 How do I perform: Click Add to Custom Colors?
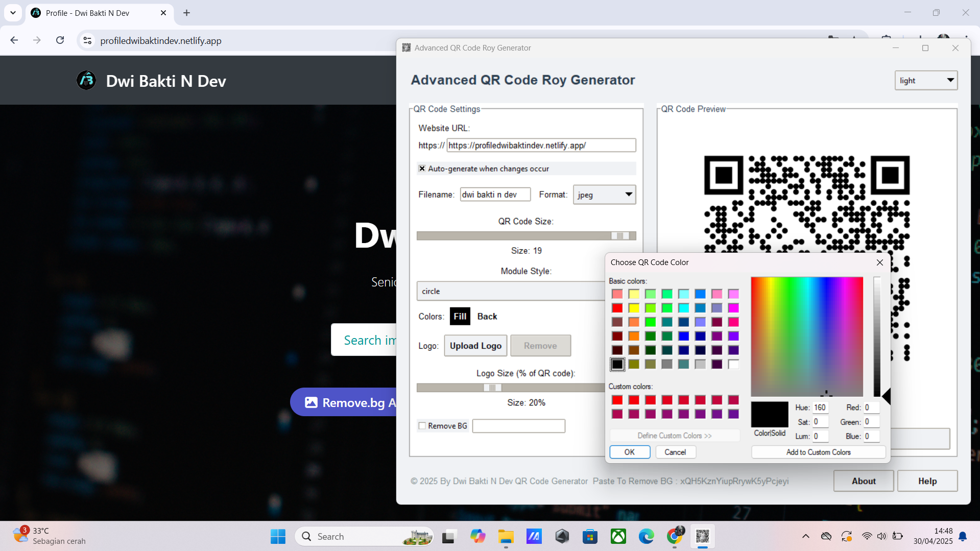[818, 452]
